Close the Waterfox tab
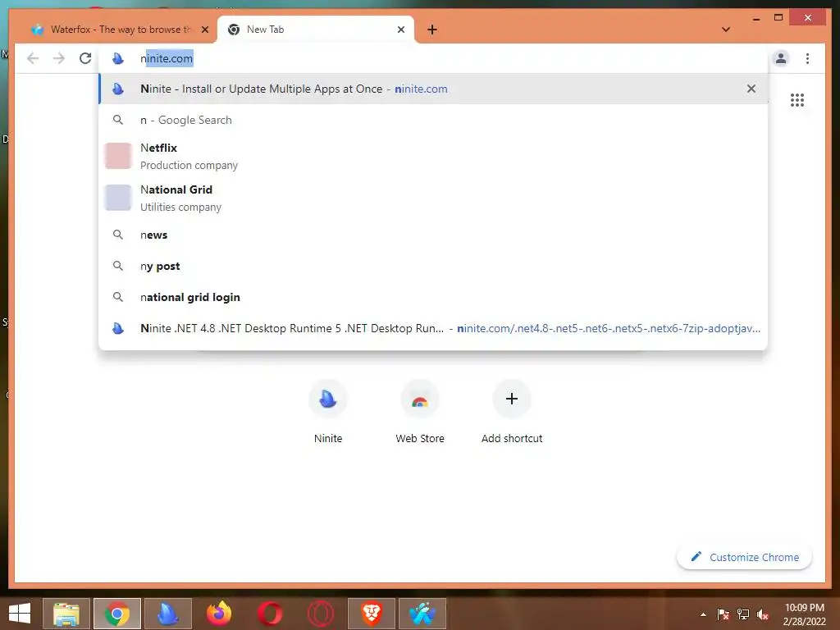The height and width of the screenshot is (630, 840). (204, 30)
